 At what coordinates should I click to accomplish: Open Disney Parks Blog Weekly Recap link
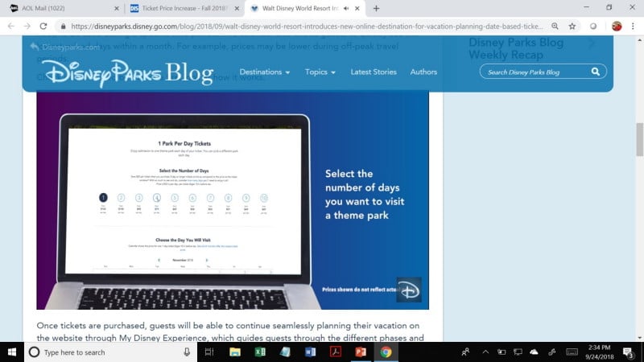pyautogui.click(x=516, y=48)
